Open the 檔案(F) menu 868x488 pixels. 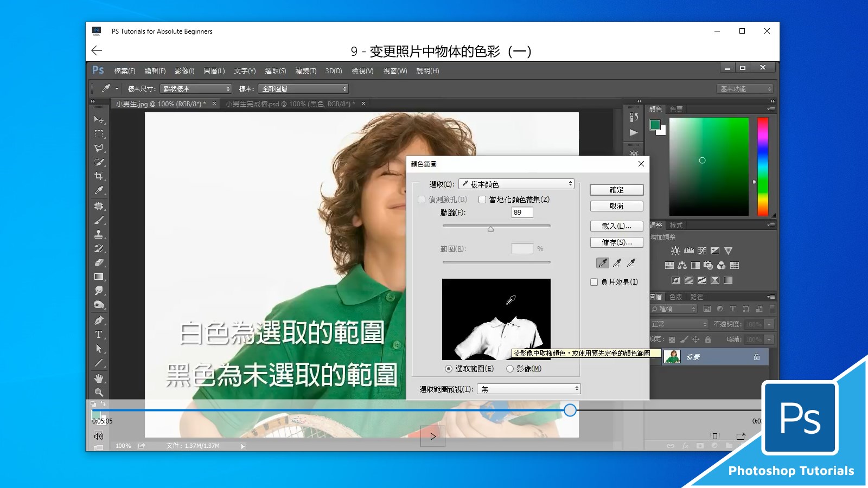(x=125, y=71)
